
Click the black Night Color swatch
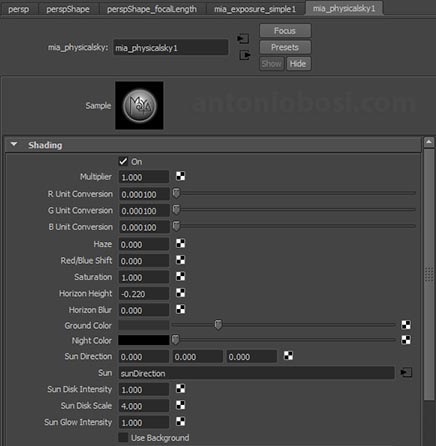click(x=144, y=340)
